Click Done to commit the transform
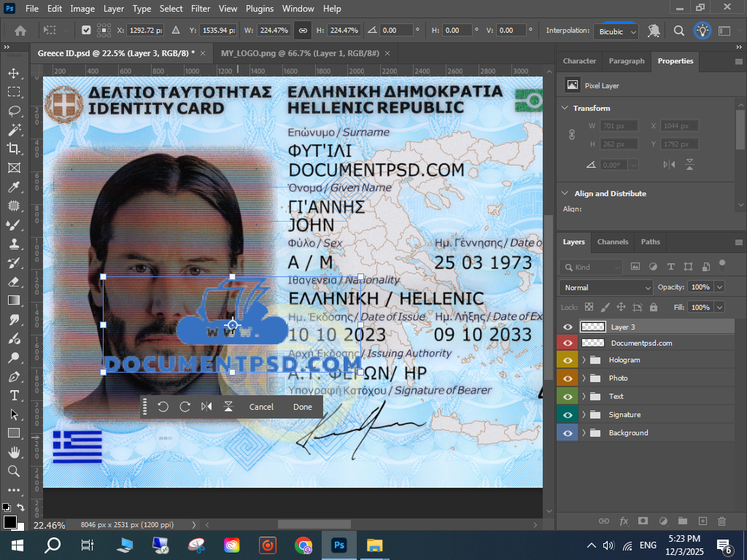The image size is (747, 560). tap(302, 407)
